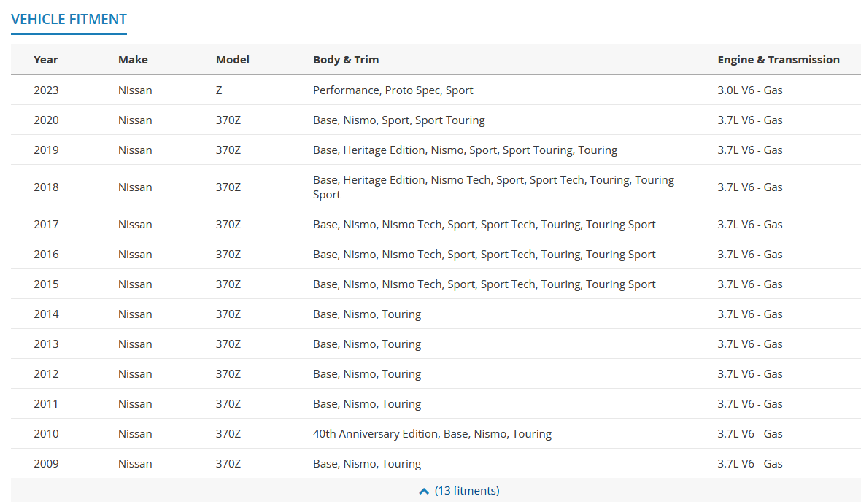
Task: Click the 2018 trim text ending 'Touring Sport'
Action: tap(494, 187)
